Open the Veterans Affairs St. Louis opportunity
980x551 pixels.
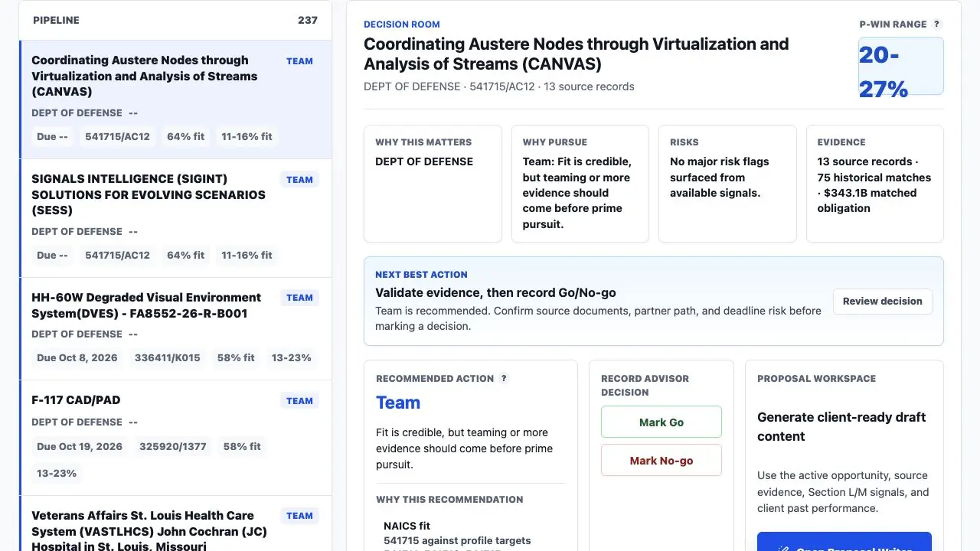tap(175, 524)
